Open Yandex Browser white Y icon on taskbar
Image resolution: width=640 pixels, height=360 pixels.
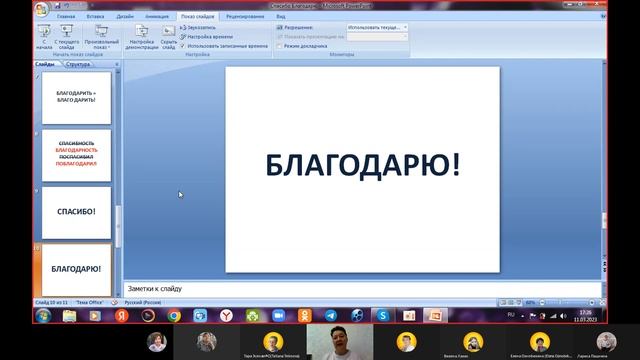point(226,316)
